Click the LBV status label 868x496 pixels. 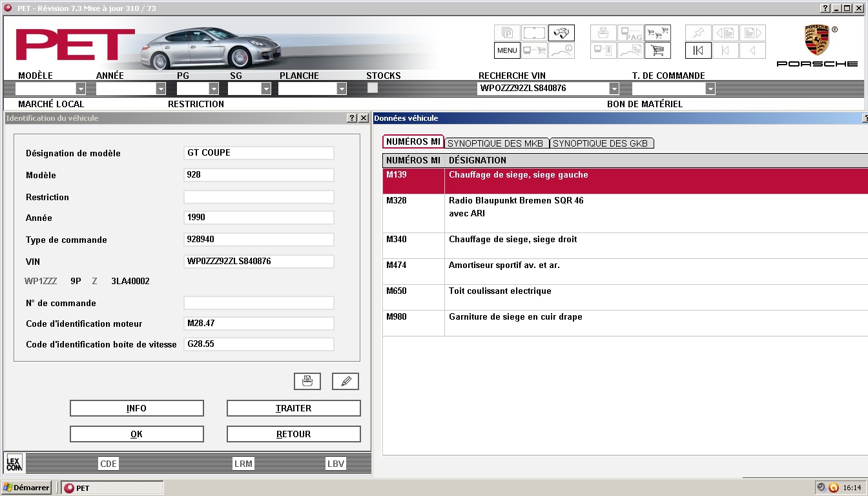pyautogui.click(x=336, y=464)
